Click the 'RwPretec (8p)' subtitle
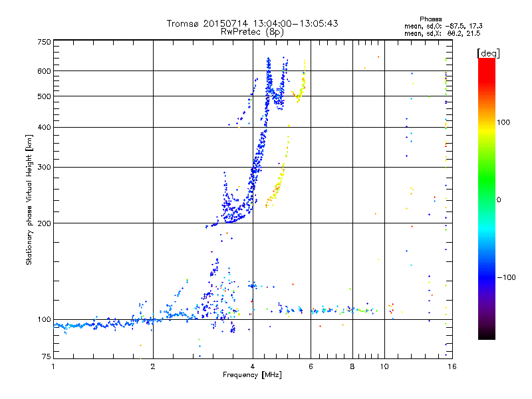 point(252,32)
